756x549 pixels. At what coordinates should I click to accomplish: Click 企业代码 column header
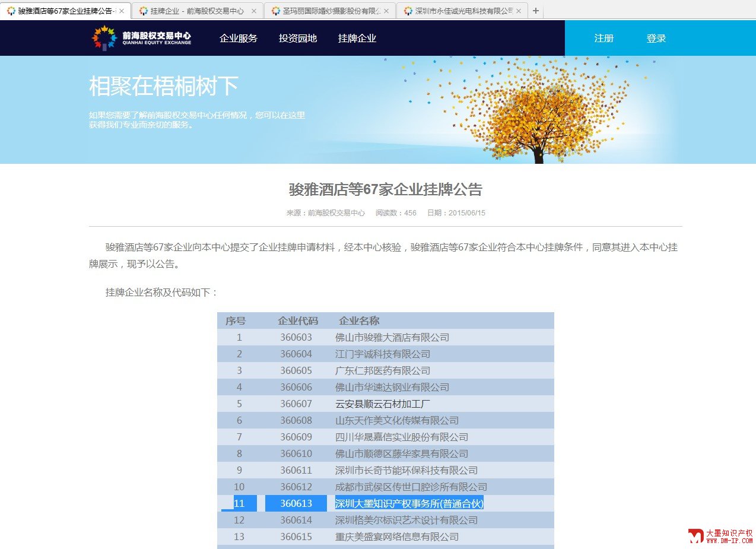[x=298, y=321]
